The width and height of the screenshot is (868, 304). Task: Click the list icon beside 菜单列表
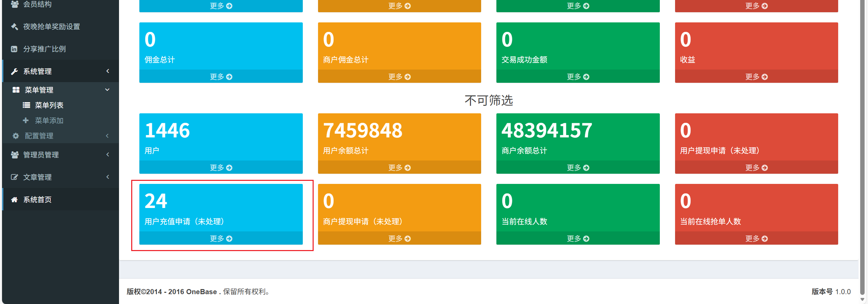coord(26,105)
